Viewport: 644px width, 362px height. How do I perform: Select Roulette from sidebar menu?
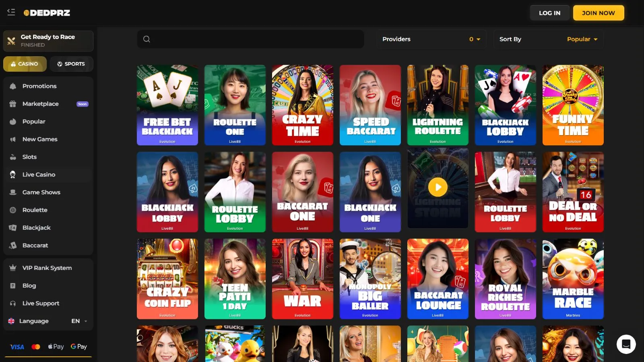point(35,210)
